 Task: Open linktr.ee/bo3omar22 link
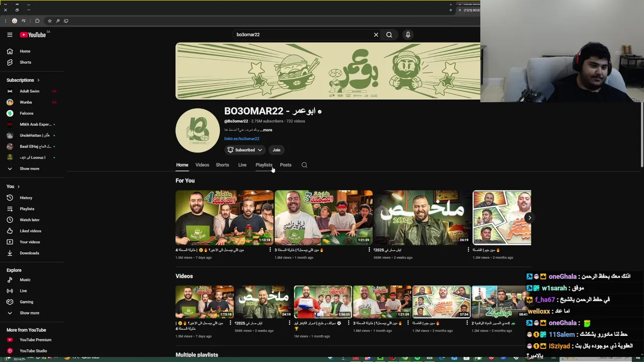242,139
